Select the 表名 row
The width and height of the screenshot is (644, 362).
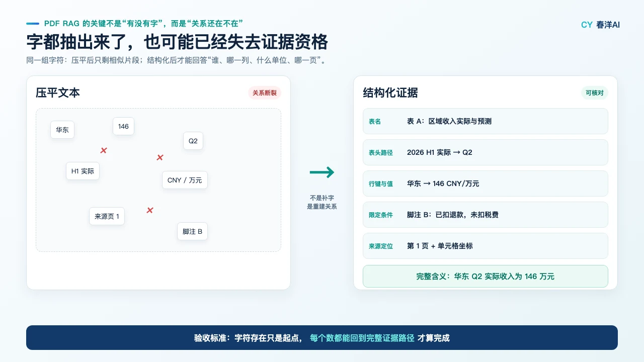[x=486, y=121]
